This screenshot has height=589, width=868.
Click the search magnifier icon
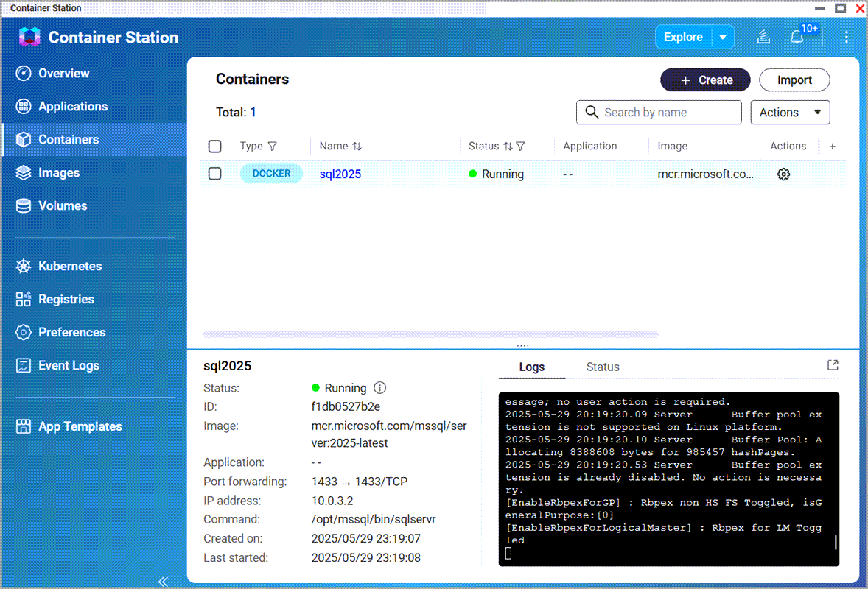591,112
